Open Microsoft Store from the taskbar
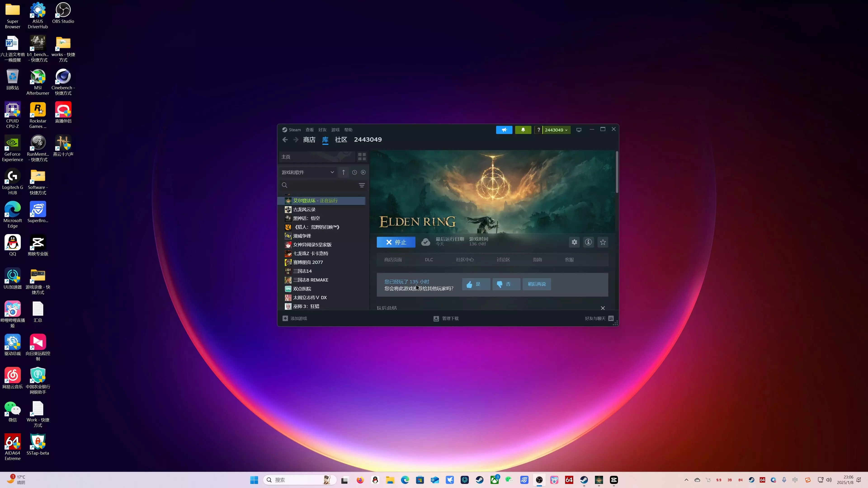 tap(420, 480)
